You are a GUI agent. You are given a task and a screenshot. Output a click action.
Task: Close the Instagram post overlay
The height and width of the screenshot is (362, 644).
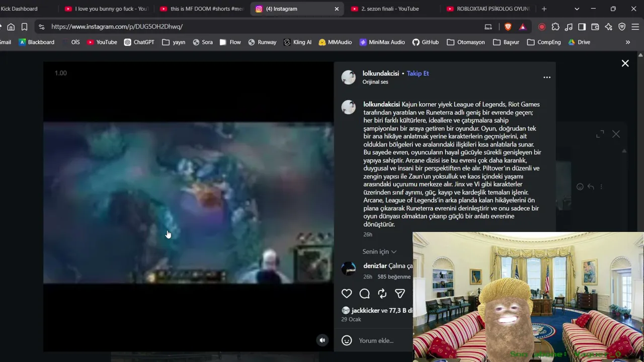coord(625,63)
